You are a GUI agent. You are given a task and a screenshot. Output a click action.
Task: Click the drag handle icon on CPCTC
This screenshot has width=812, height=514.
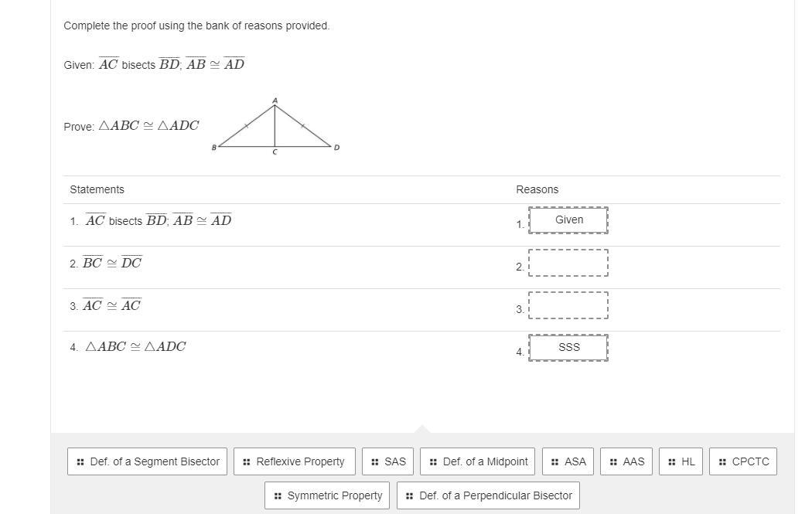(722, 461)
